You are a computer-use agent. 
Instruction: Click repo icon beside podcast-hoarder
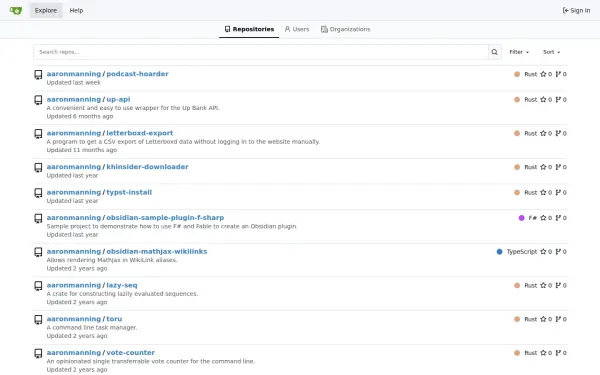38,74
